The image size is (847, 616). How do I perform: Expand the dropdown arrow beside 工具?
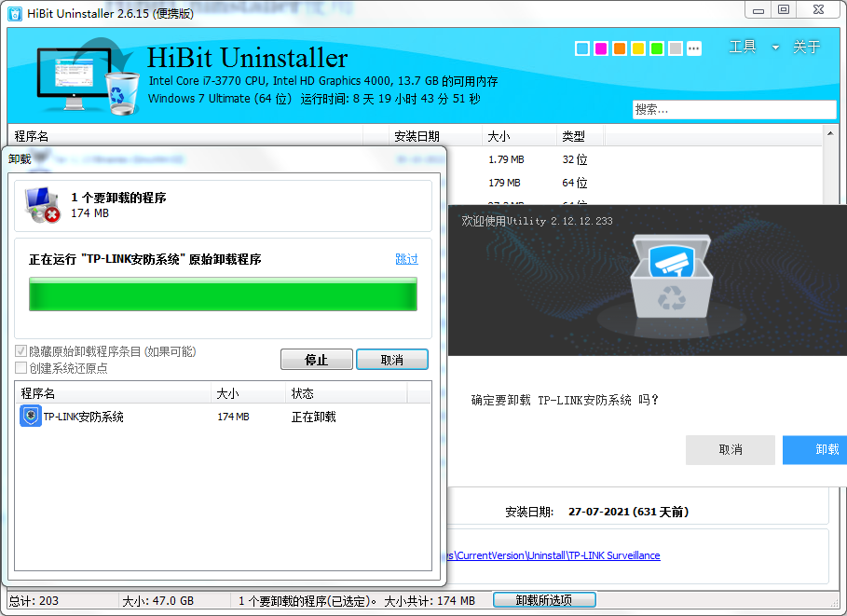[x=774, y=48]
